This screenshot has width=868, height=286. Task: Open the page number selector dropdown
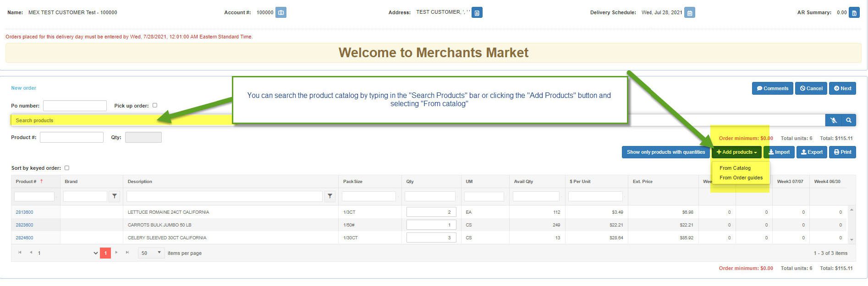67,253
